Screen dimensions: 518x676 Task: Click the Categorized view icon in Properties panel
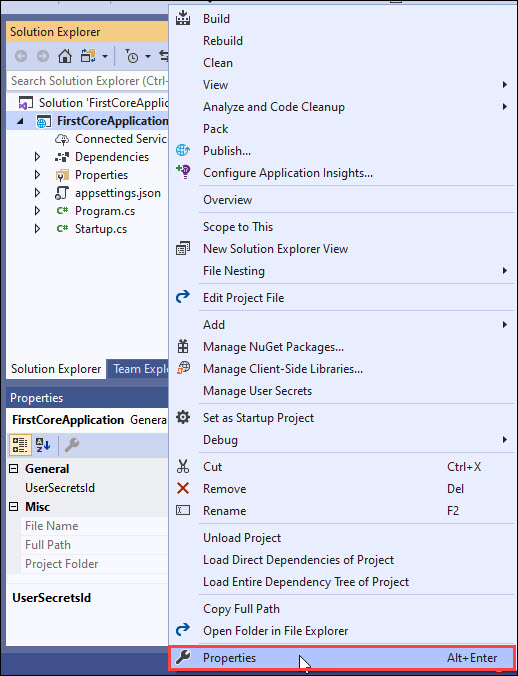[20, 444]
